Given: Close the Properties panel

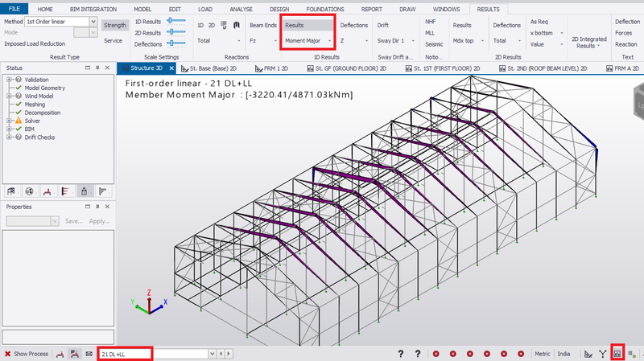Looking at the screenshot, I should (x=107, y=207).
